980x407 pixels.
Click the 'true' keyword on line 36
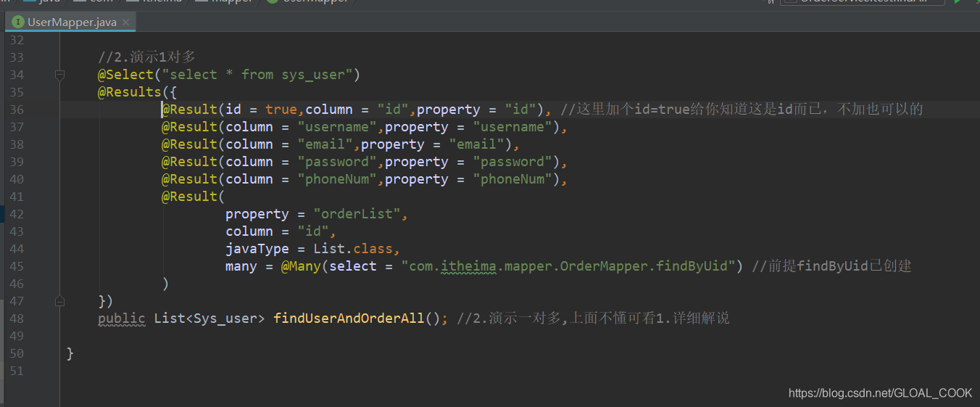coord(281,110)
